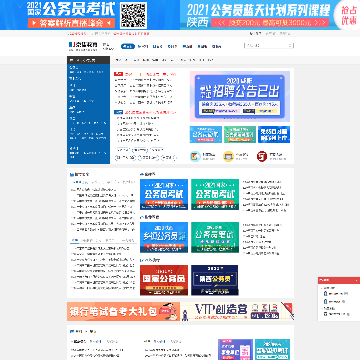Open the green 公务员笔试 card

click(215, 237)
